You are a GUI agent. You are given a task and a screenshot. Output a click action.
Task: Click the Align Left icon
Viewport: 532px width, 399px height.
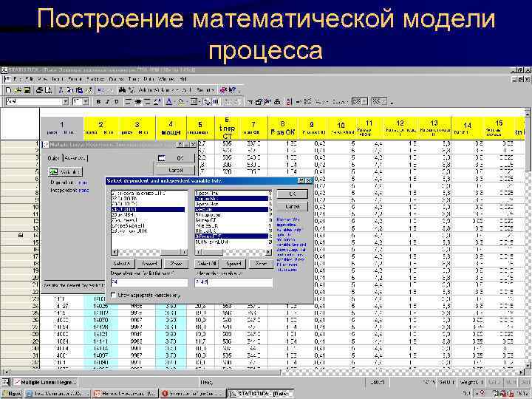coord(129,101)
